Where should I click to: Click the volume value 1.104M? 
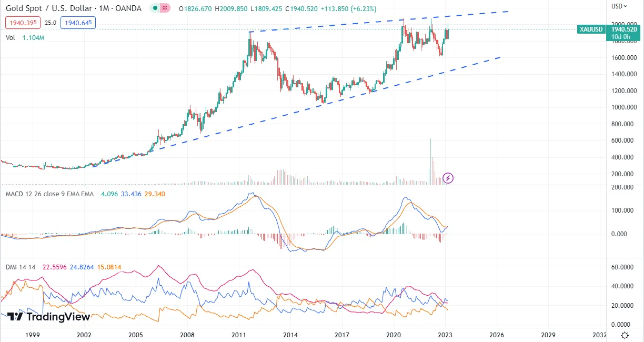33,38
